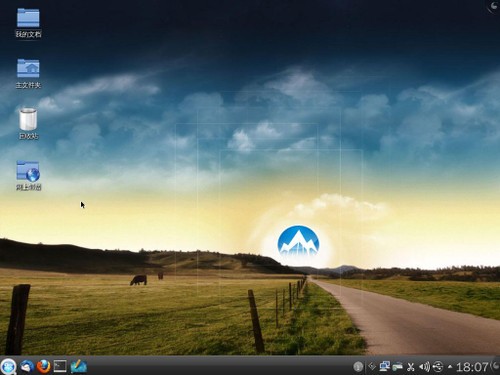Screen dimensions: 500x375
Task: Open the application launcher menu in the taskbar
Action: [9, 366]
